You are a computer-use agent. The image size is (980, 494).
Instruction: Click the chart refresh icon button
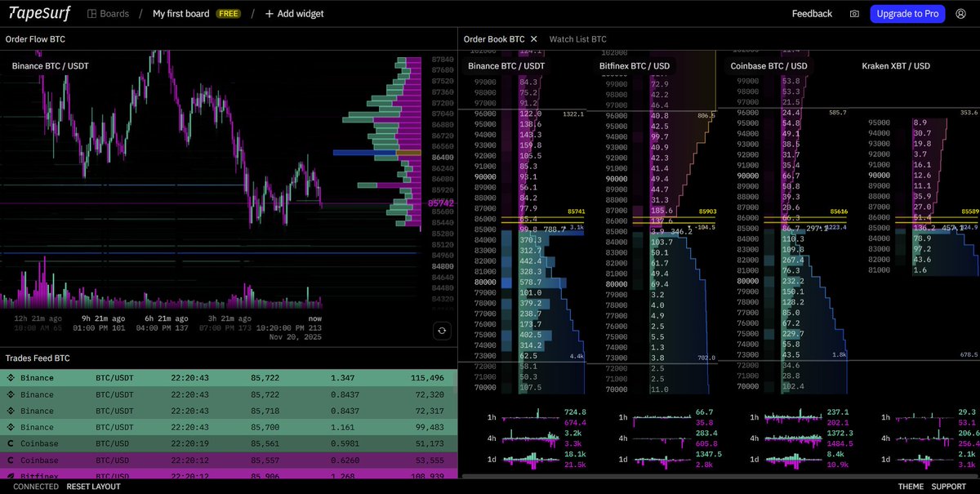pyautogui.click(x=442, y=331)
